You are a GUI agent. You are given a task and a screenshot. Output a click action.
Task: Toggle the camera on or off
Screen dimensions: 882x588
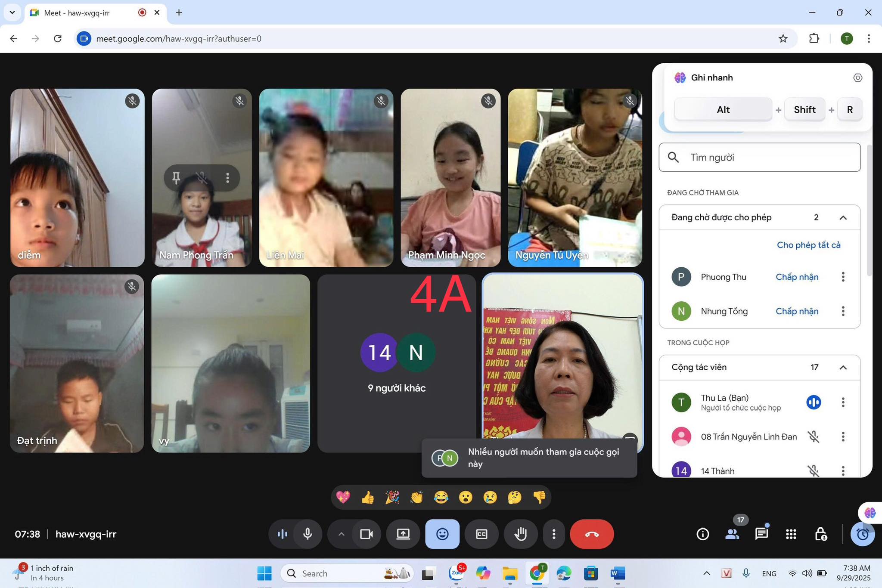[x=366, y=534]
